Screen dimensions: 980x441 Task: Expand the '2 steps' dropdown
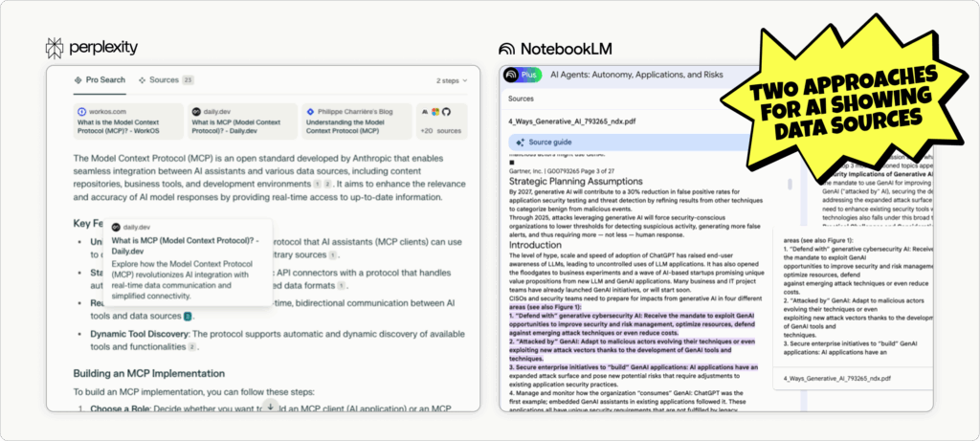(452, 80)
